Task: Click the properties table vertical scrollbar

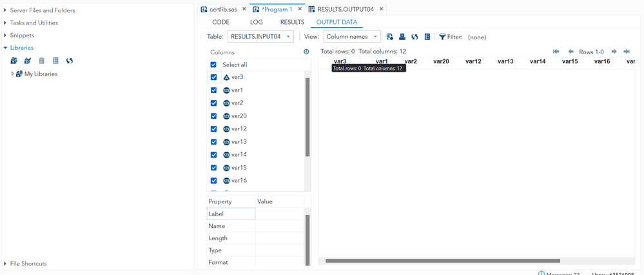Action: click(x=307, y=240)
